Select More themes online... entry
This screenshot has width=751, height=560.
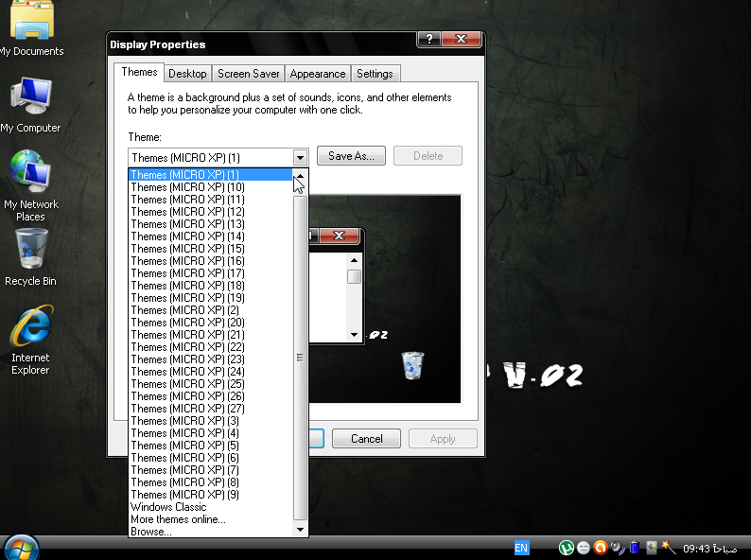(x=211, y=518)
